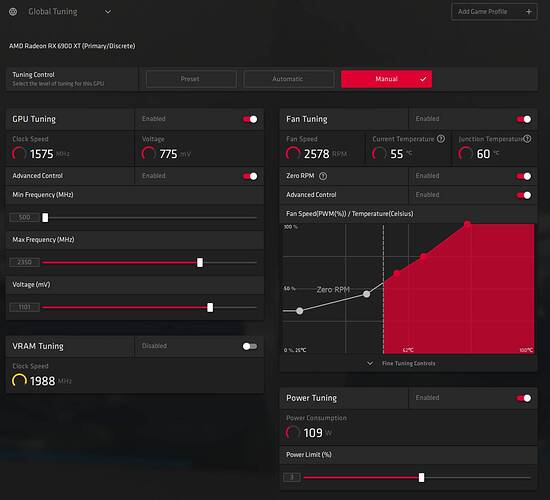Click the Fan Speed gauge icon
Viewport: 550px width, 500px height.
click(x=293, y=154)
